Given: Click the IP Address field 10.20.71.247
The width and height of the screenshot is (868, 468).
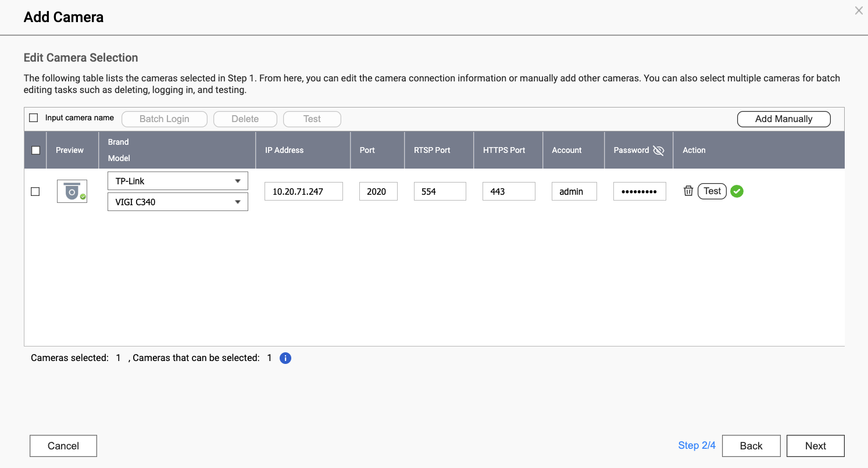Looking at the screenshot, I should pyautogui.click(x=303, y=191).
